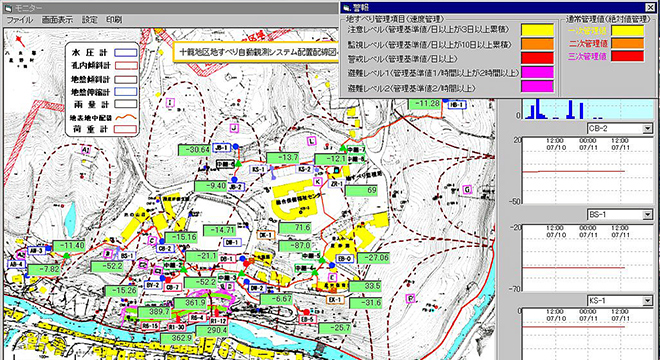Click the -12.1 reading box

click(x=330, y=160)
